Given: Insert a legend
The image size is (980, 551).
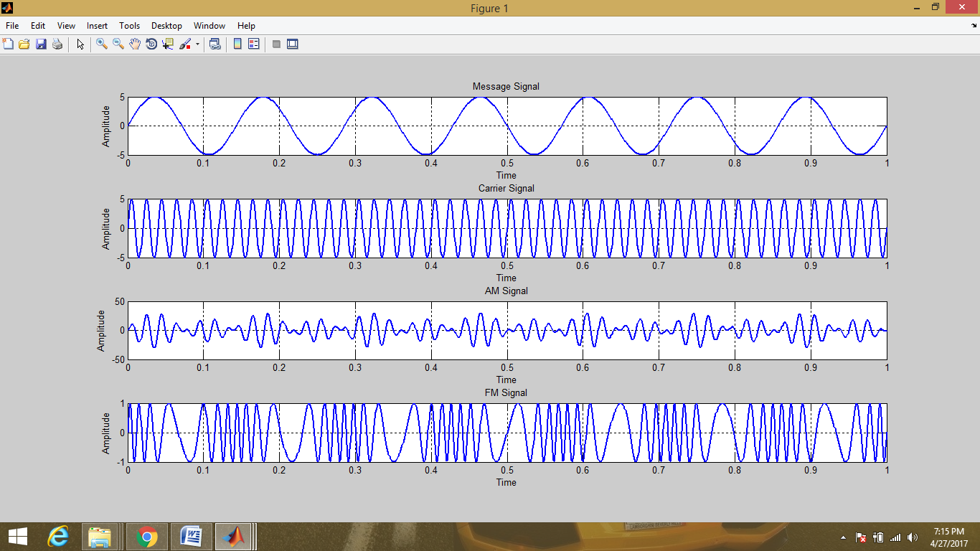Looking at the screenshot, I should (254, 44).
